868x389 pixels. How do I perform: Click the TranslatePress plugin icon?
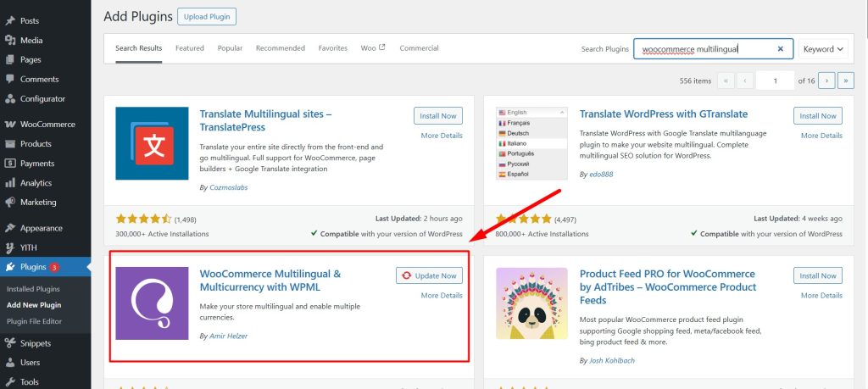click(x=152, y=143)
